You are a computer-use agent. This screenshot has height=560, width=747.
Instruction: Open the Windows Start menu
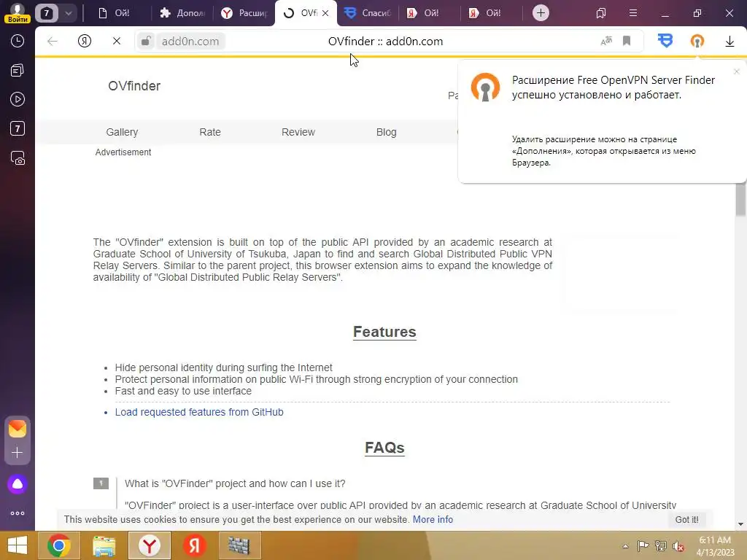(x=18, y=545)
